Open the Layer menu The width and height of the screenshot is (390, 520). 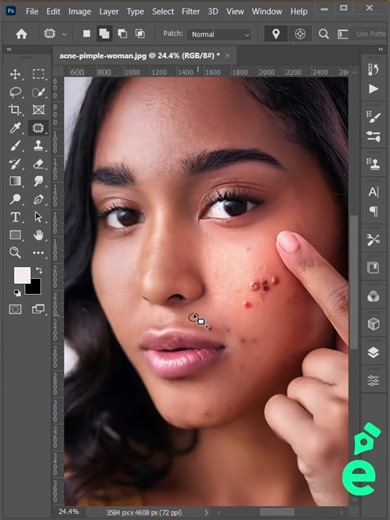tap(109, 12)
